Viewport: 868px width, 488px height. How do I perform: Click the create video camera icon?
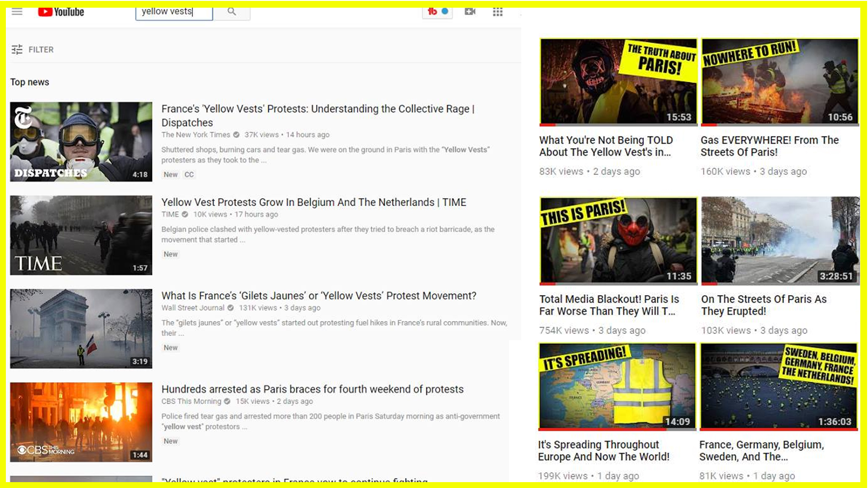(470, 12)
